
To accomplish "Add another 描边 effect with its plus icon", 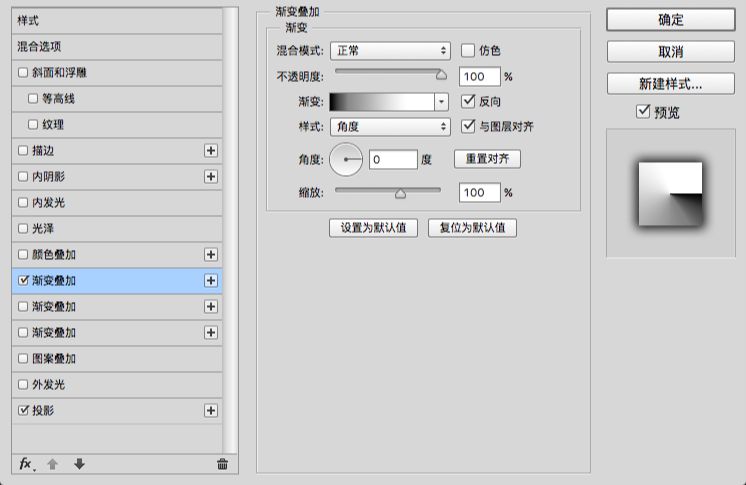I will [x=211, y=150].
